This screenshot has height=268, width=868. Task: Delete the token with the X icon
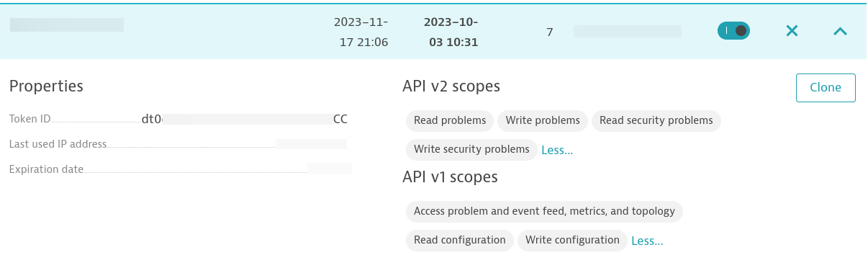[x=792, y=31]
